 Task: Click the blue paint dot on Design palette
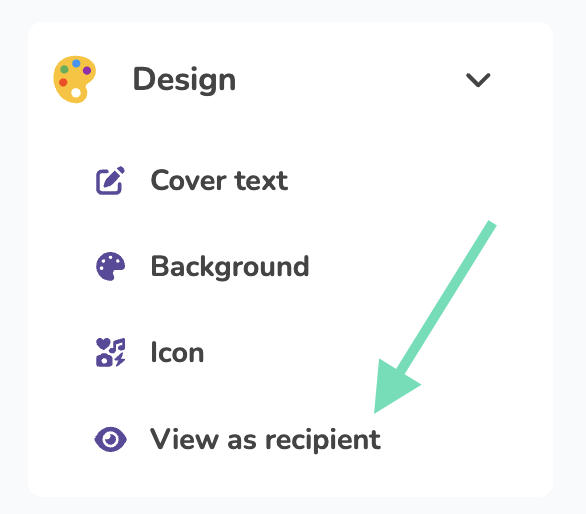click(76, 63)
